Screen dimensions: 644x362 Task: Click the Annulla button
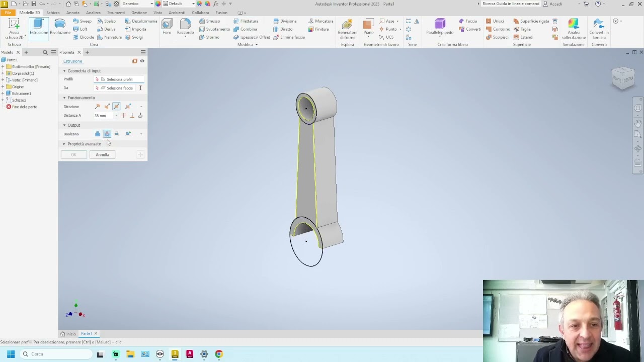click(102, 155)
